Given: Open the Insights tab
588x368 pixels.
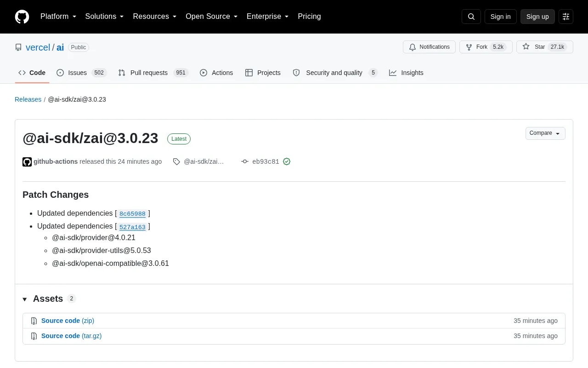Looking at the screenshot, I should click(x=406, y=73).
